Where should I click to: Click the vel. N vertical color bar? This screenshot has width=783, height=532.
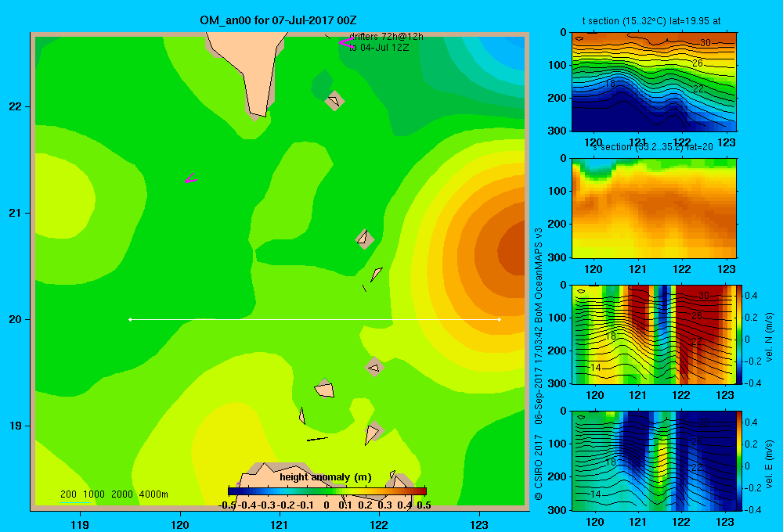(x=739, y=334)
